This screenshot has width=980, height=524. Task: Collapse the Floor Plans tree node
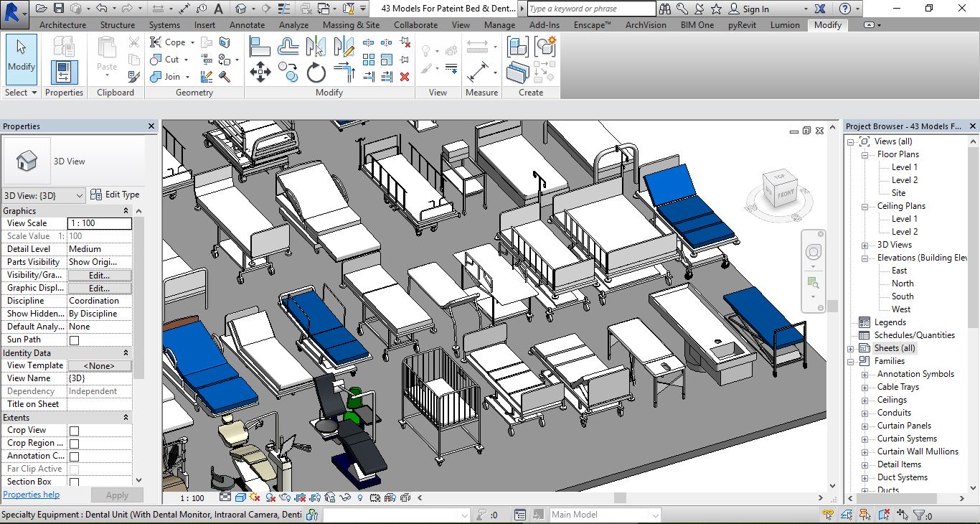point(865,155)
